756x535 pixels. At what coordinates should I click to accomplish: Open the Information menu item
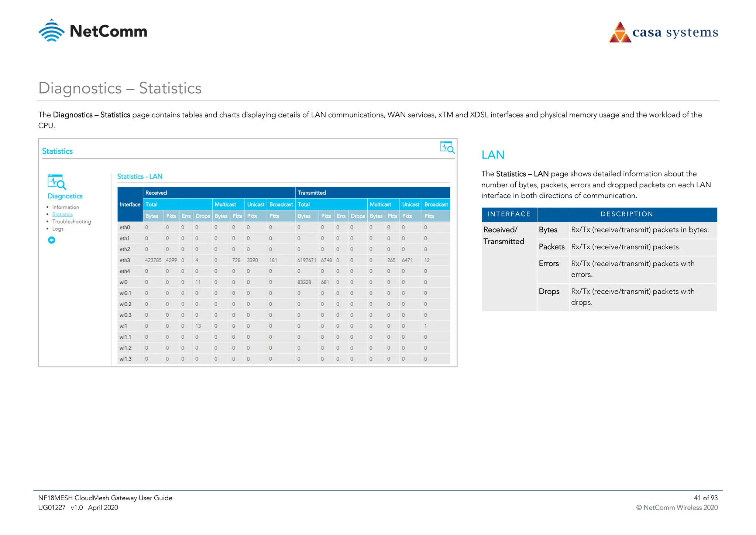click(65, 207)
